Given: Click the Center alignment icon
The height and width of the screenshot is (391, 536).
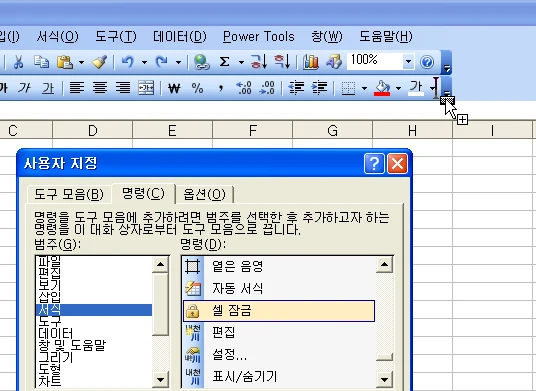Looking at the screenshot, I should pos(100,88).
